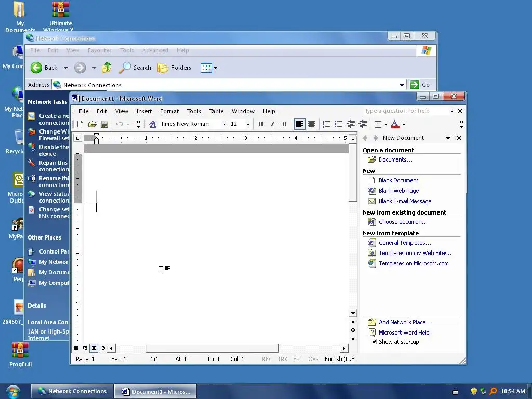532x399 pixels.
Task: Open Microsoft Word Help link
Action: 404,332
